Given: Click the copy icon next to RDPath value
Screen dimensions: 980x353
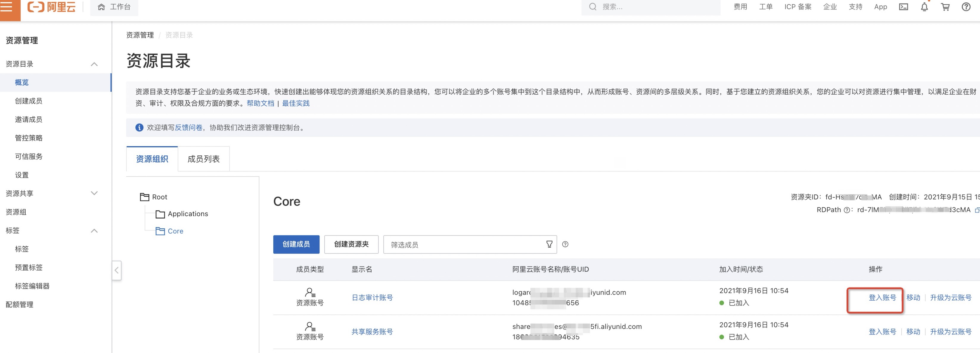Looking at the screenshot, I should (977, 210).
